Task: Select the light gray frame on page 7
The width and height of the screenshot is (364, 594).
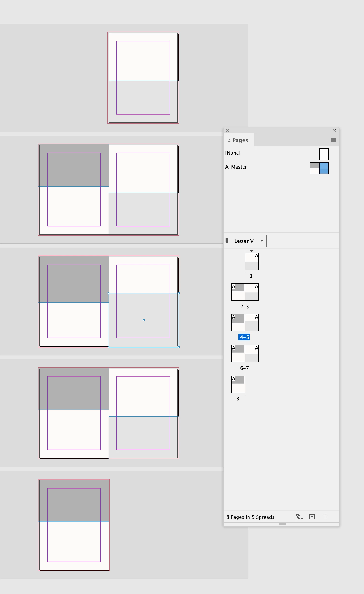Action: point(143,437)
